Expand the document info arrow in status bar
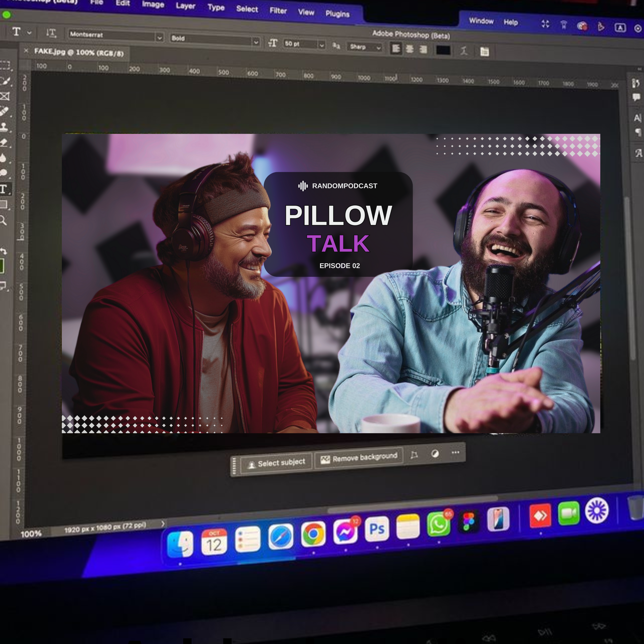644x644 pixels. (163, 524)
